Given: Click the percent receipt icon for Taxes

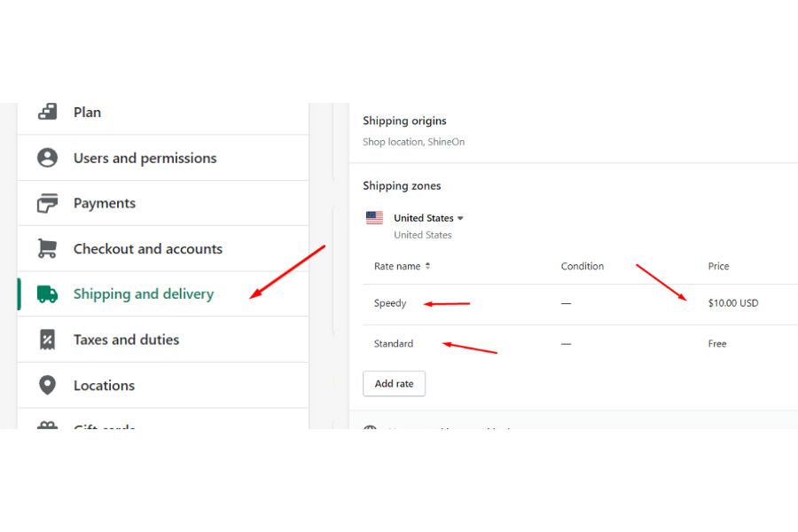Looking at the screenshot, I should [47, 340].
